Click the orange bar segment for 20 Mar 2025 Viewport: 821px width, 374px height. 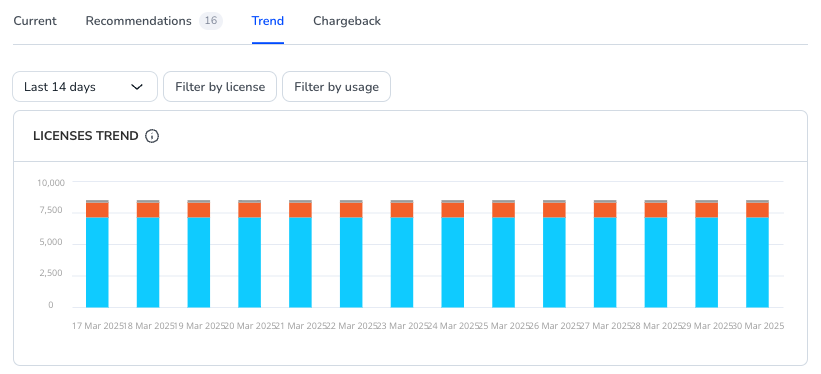pos(250,210)
